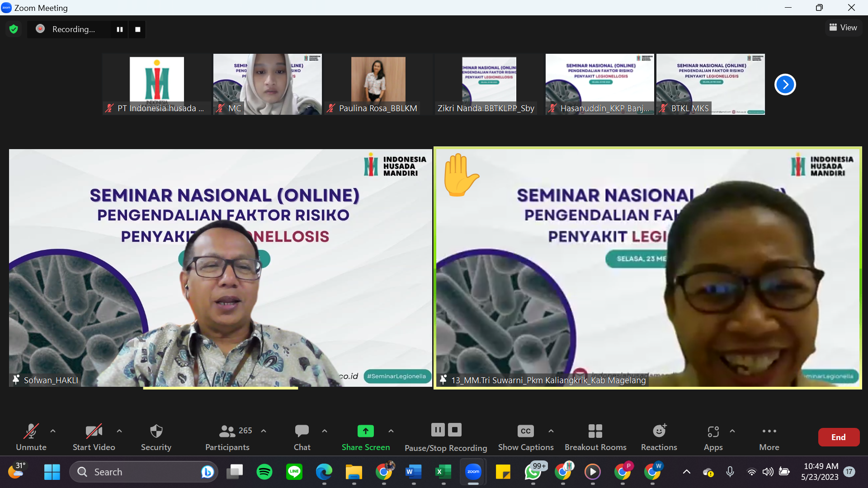The image size is (868, 488).
Task: End the meeting
Action: coord(839,437)
